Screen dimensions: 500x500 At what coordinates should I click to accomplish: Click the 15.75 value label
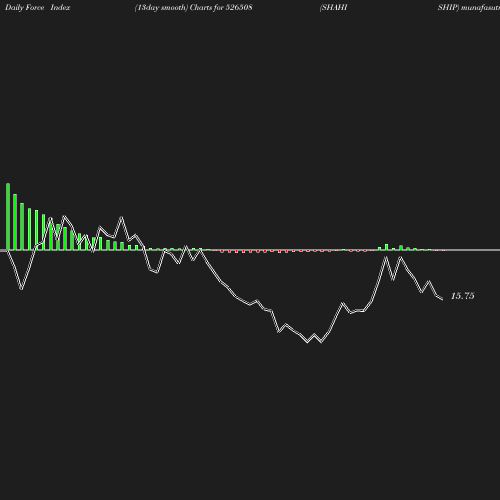[462, 296]
